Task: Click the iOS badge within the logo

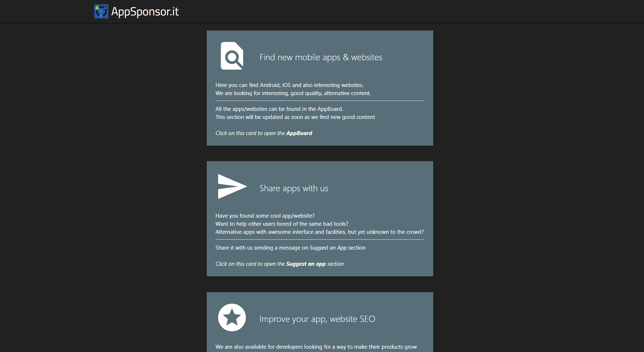Action: pos(105,8)
